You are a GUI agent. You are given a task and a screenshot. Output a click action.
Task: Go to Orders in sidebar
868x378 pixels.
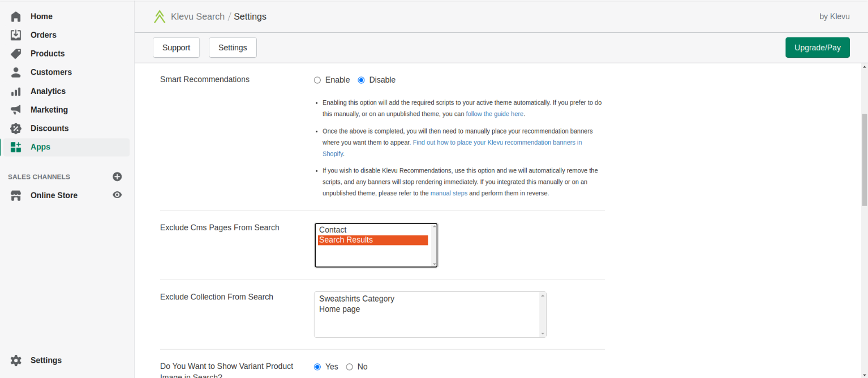click(x=44, y=35)
